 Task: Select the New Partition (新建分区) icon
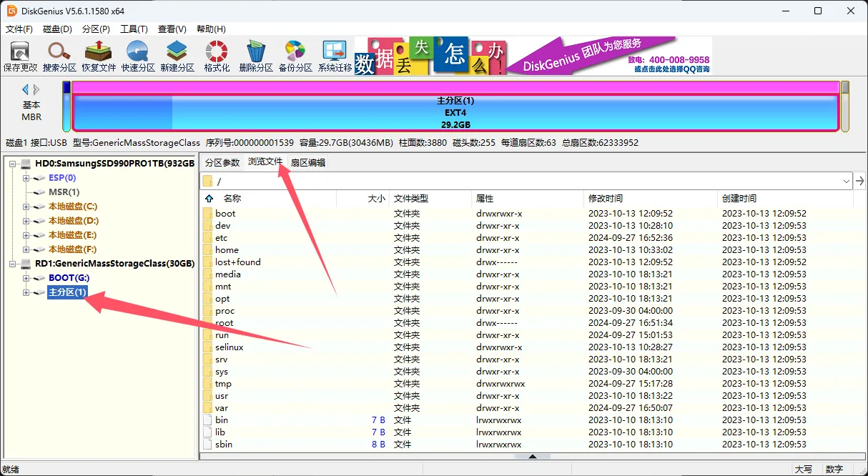(x=177, y=56)
